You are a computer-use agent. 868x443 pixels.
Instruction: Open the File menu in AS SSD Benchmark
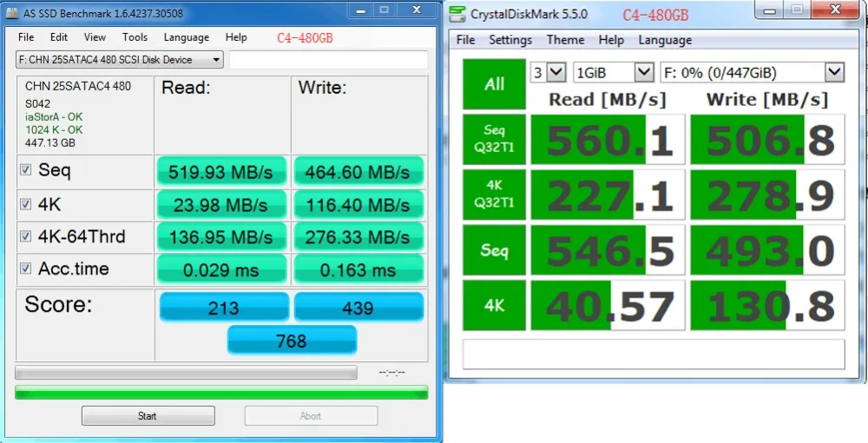click(x=26, y=37)
